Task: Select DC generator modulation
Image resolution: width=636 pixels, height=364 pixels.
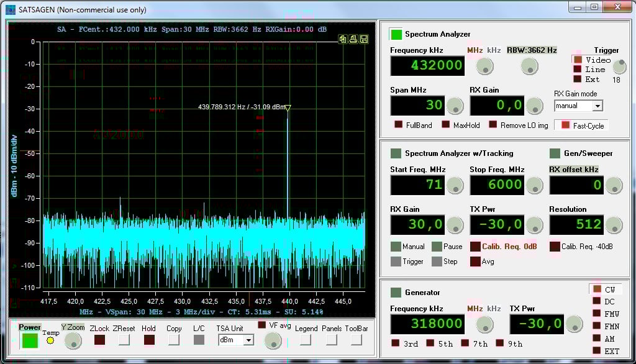Action: point(597,301)
